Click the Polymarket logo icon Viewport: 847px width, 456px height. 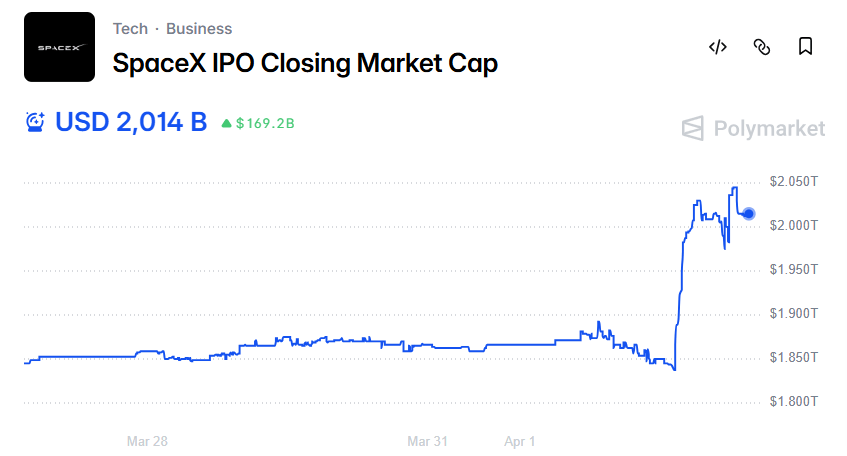click(693, 128)
